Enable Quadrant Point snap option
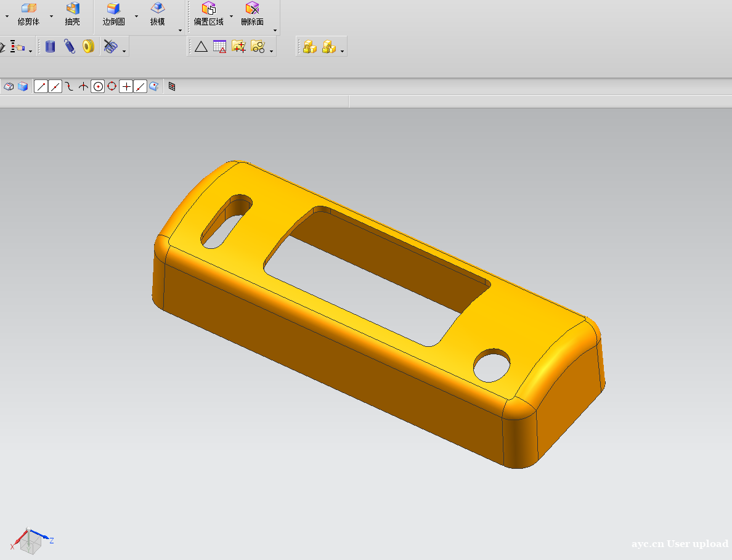 coord(112,87)
